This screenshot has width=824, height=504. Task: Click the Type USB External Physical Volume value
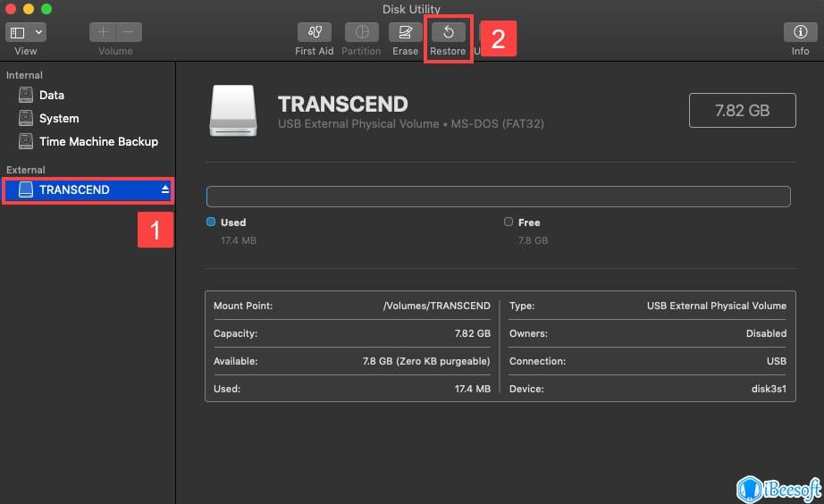pos(717,306)
